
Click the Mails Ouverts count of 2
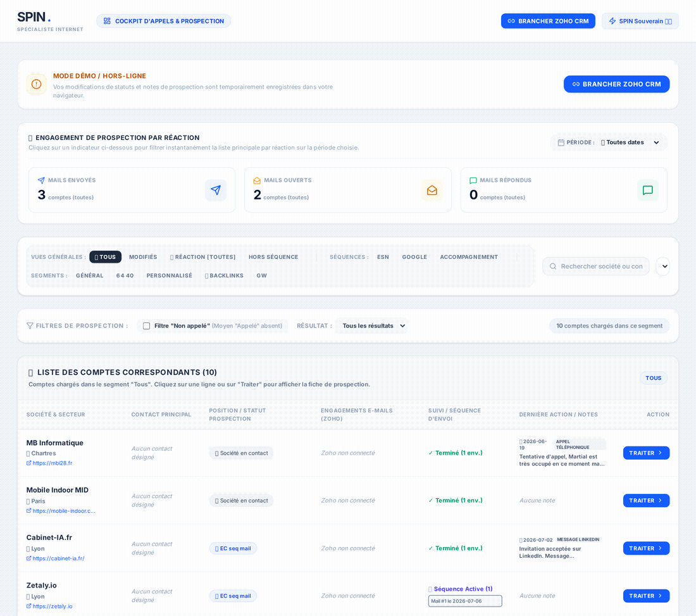point(258,194)
